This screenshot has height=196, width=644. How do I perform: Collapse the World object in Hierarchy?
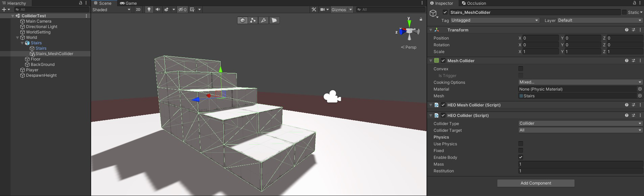18,38
